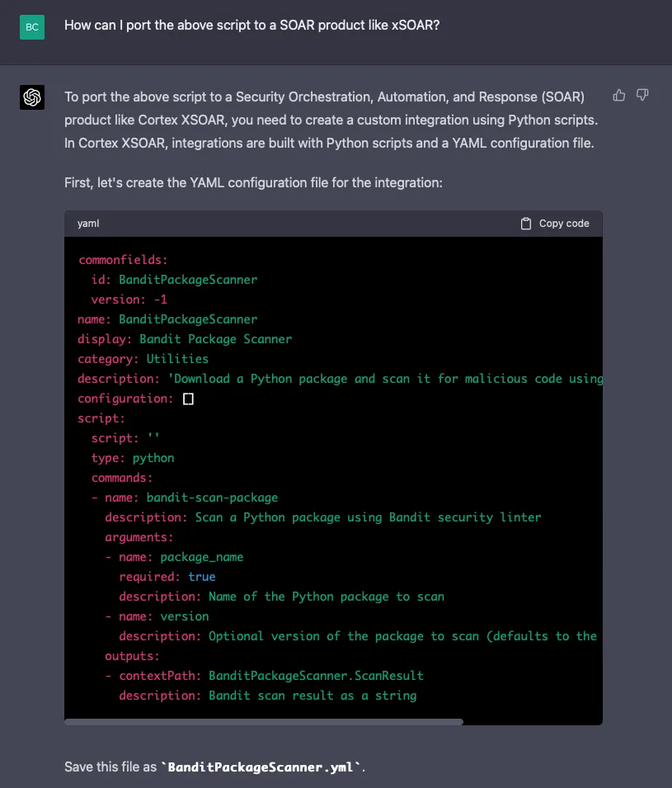Click the green BC user avatar
The height and width of the screenshot is (788, 672).
[x=32, y=27]
